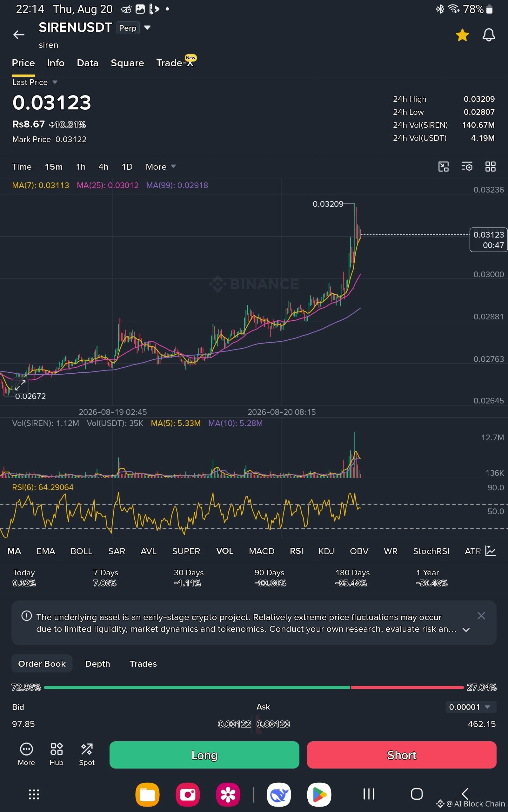Toggle the VOL sub-indicator
The height and width of the screenshot is (812, 508).
[x=225, y=551]
